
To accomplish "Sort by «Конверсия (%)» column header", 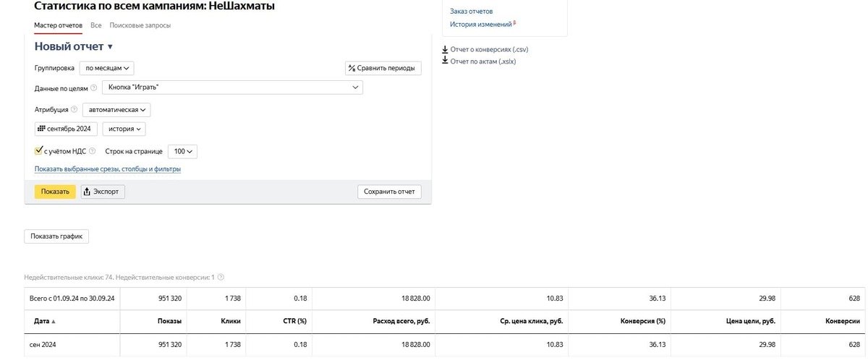I will point(644,321).
